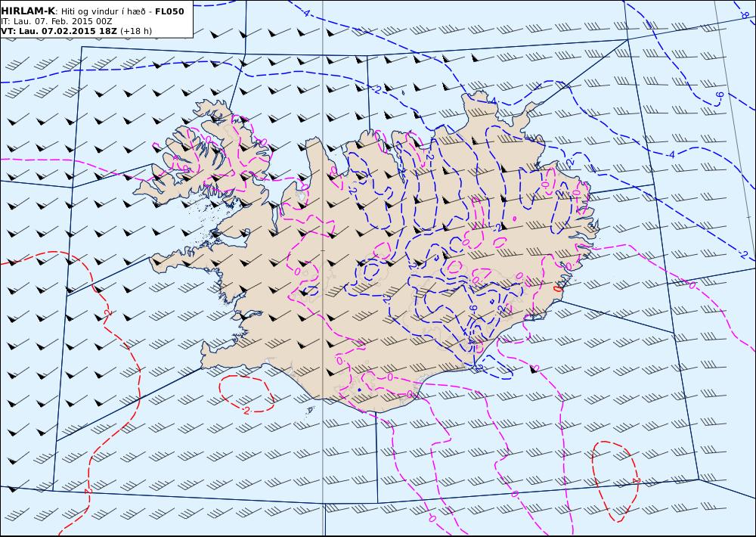The width and height of the screenshot is (756, 537).
Task: Click the blue "-8" isotherm label
Action: pyautogui.click(x=745, y=15)
